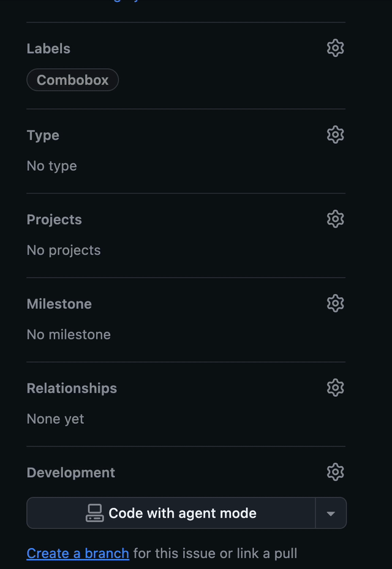Open the Type settings gear

(x=335, y=134)
